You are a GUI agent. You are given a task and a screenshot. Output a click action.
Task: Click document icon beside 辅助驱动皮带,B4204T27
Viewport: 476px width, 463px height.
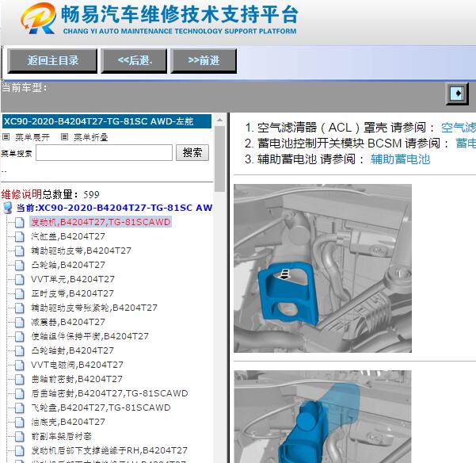20,251
